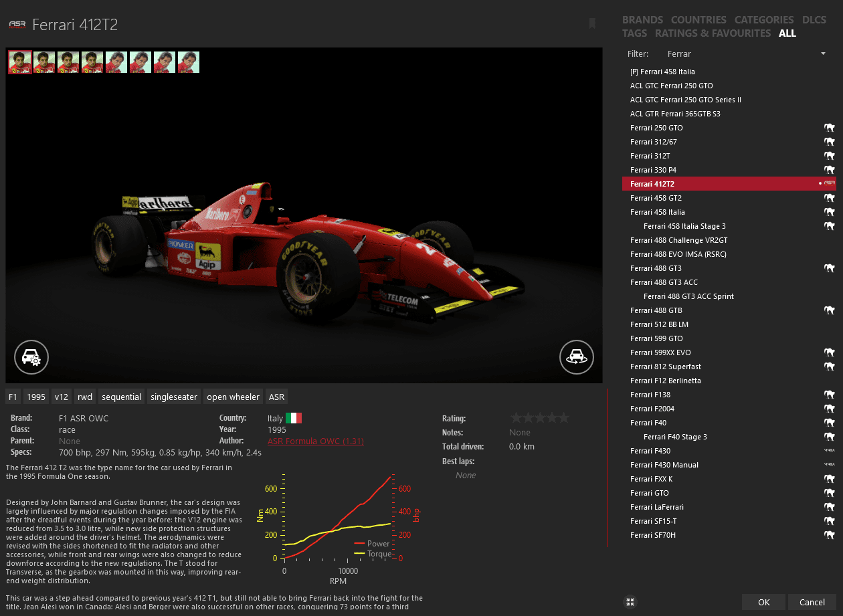The height and width of the screenshot is (616, 843).
Task: Select "Ferrari F2004" in the list
Action: (729, 409)
